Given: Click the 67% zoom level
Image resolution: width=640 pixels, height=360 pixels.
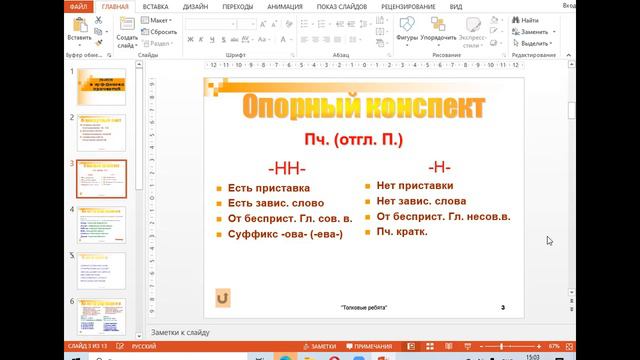Looking at the screenshot, I should click(554, 346).
